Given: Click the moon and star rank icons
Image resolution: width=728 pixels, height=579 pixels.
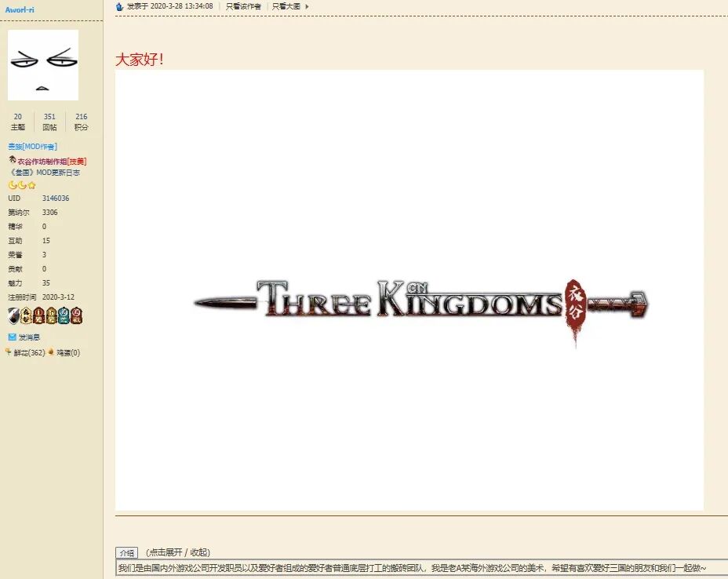Looking at the screenshot, I should point(22,185).
